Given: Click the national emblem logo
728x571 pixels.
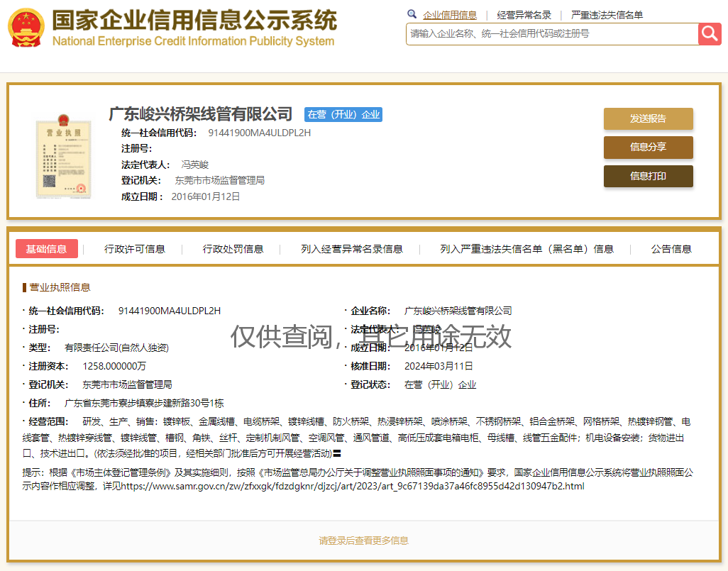Looking at the screenshot, I should click(26, 28).
